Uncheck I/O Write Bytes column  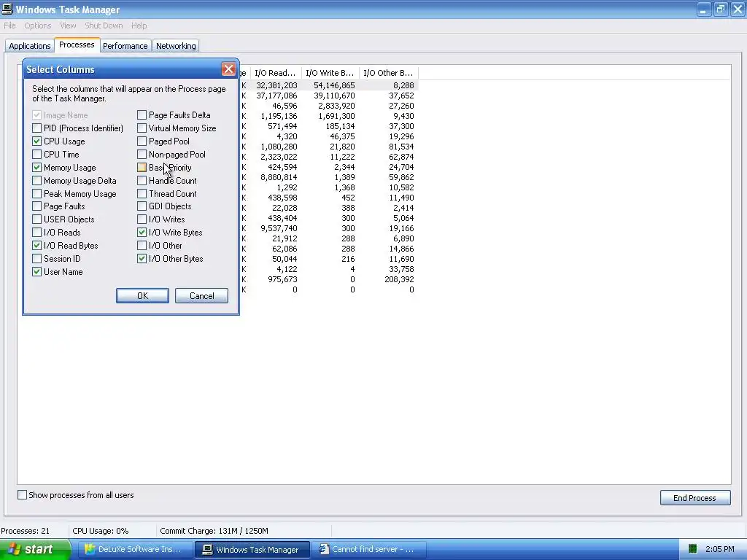pos(142,233)
